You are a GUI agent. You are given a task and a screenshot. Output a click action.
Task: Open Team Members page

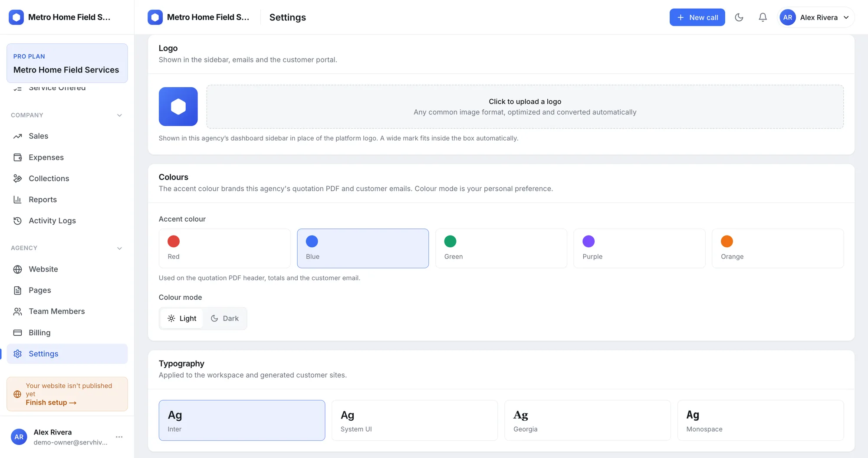point(67,311)
